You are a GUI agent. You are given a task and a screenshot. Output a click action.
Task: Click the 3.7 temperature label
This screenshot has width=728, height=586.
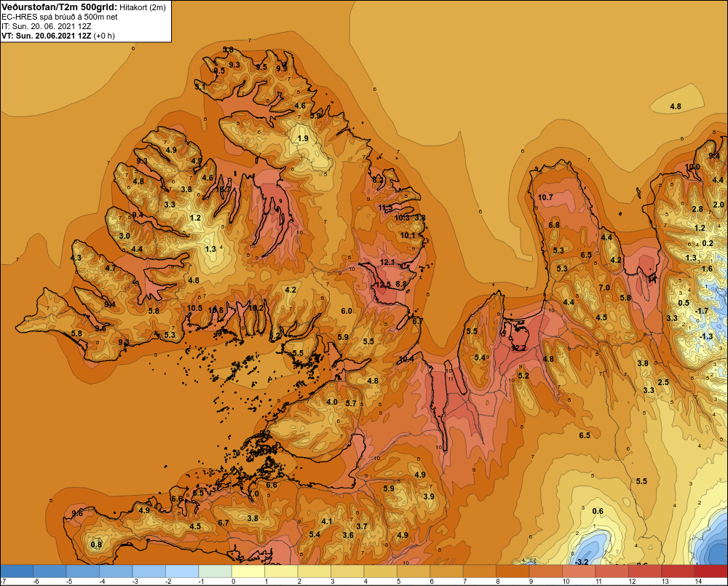[362, 526]
